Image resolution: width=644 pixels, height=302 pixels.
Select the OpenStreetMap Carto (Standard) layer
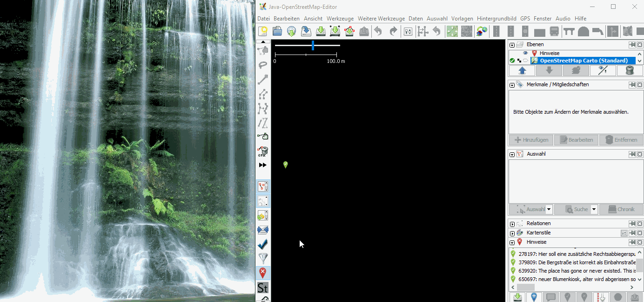pyautogui.click(x=584, y=61)
